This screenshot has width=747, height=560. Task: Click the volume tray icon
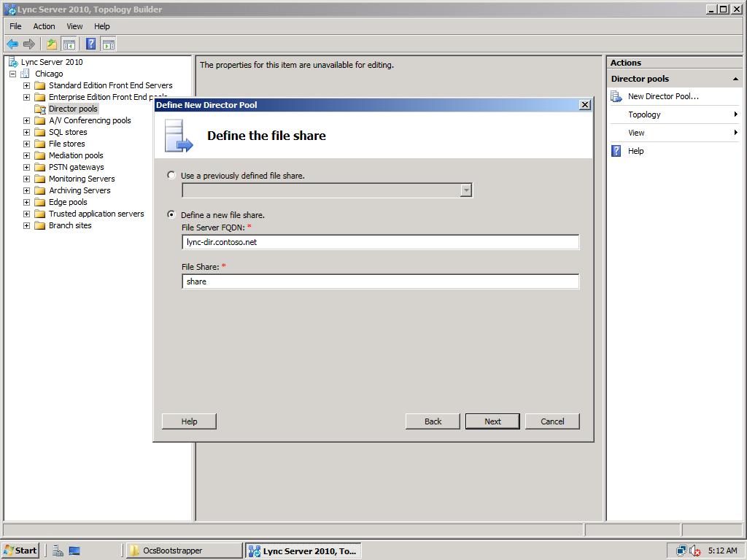click(x=695, y=551)
